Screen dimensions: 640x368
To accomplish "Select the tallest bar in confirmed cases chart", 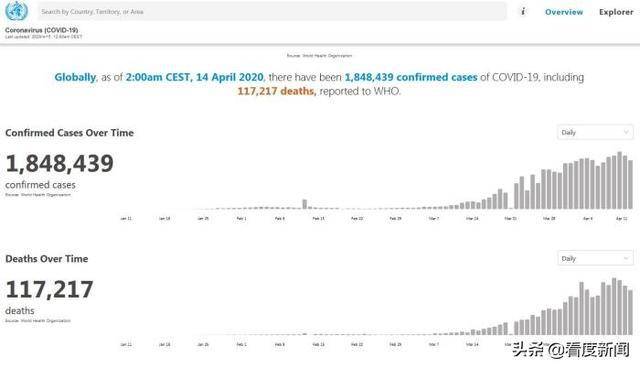I will coord(620,180).
